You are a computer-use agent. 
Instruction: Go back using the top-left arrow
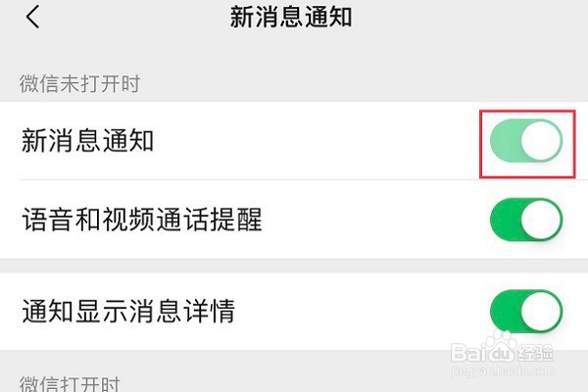pos(32,18)
